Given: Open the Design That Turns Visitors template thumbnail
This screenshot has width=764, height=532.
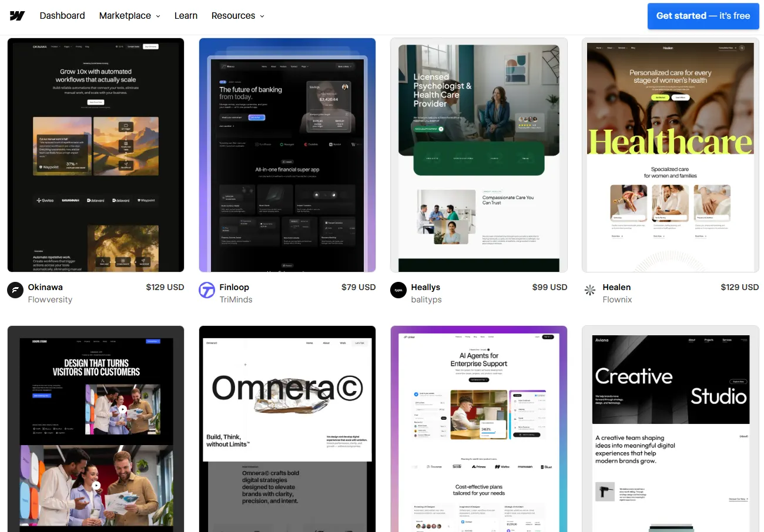Looking at the screenshot, I should tap(96, 429).
